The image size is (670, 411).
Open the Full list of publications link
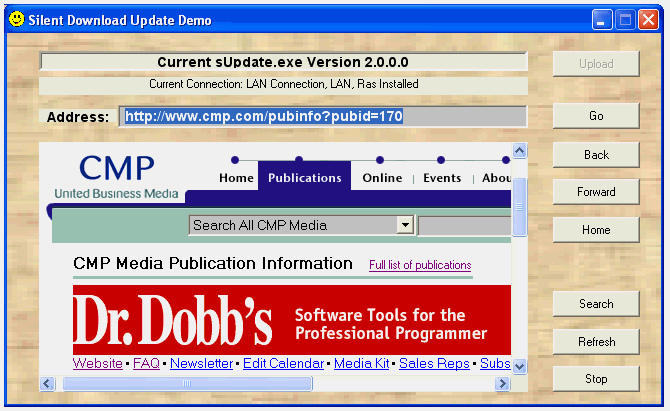pos(420,265)
